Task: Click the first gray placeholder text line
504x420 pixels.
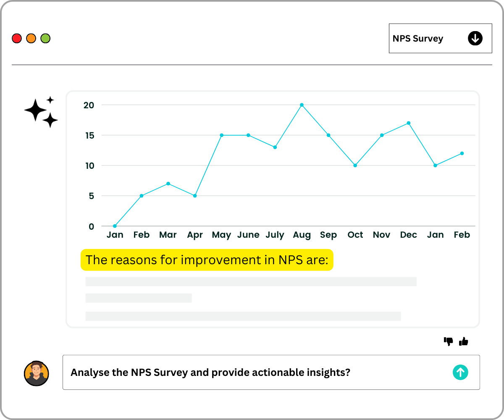Action: coord(251,281)
